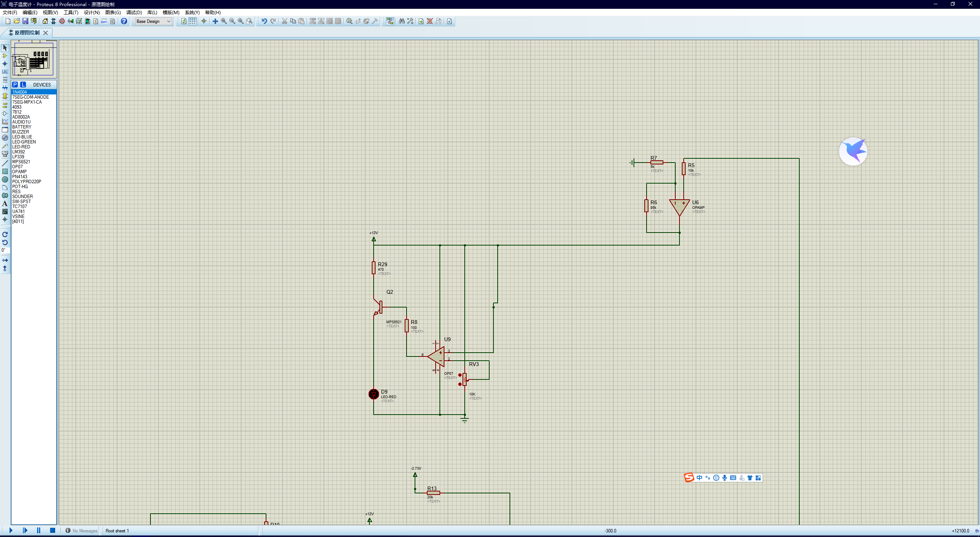Viewport: 980px width, 537px height.
Task: Choose the Wire Label mode icon
Action: coord(5,72)
